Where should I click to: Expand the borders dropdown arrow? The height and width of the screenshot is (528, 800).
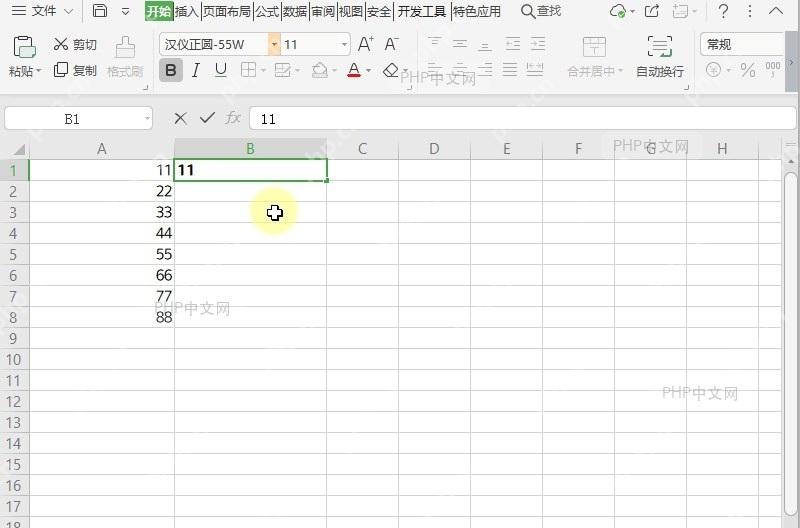pos(263,70)
